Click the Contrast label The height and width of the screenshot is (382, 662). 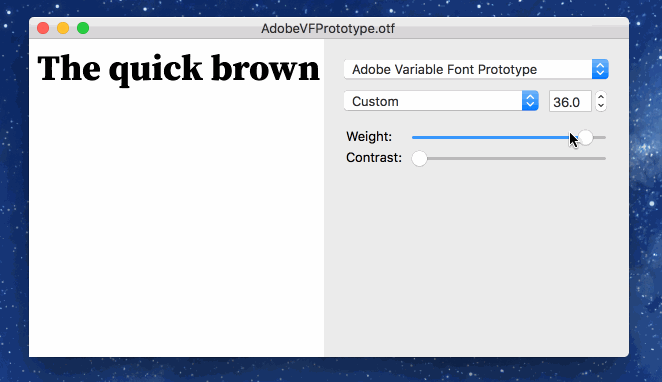[x=374, y=157]
